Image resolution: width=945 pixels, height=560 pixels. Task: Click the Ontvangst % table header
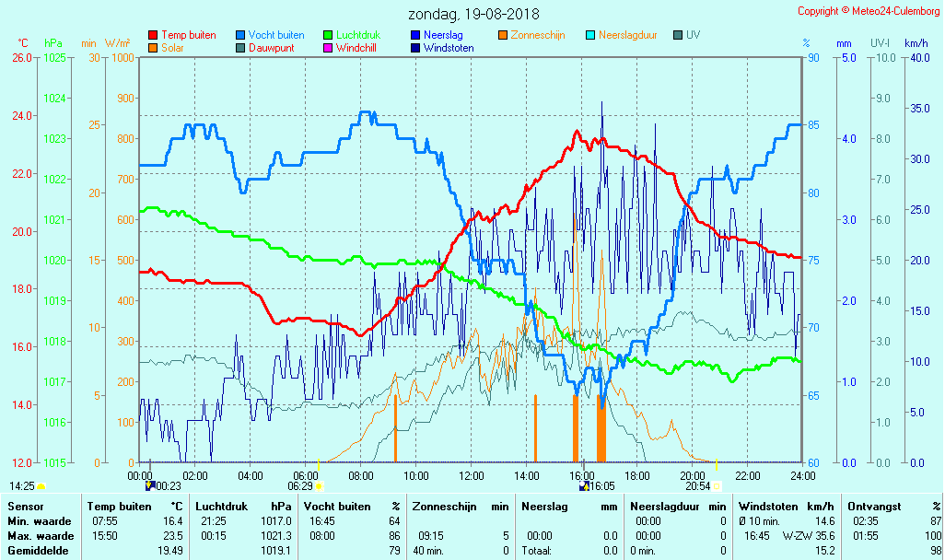point(893,506)
